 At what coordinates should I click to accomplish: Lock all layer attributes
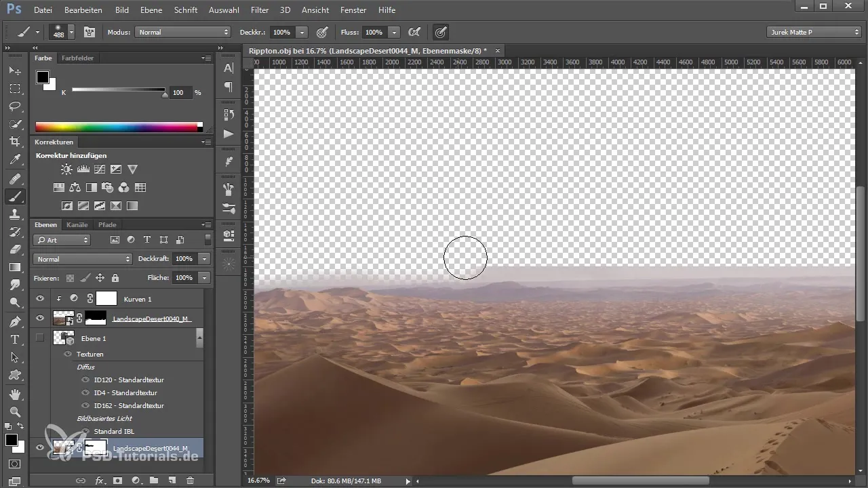pos(115,278)
